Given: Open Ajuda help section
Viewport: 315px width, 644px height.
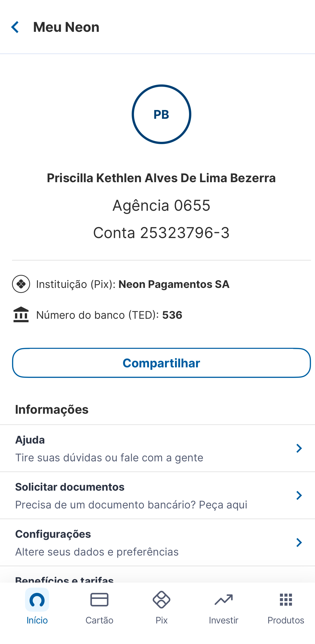Looking at the screenshot, I should tap(109, 448).
